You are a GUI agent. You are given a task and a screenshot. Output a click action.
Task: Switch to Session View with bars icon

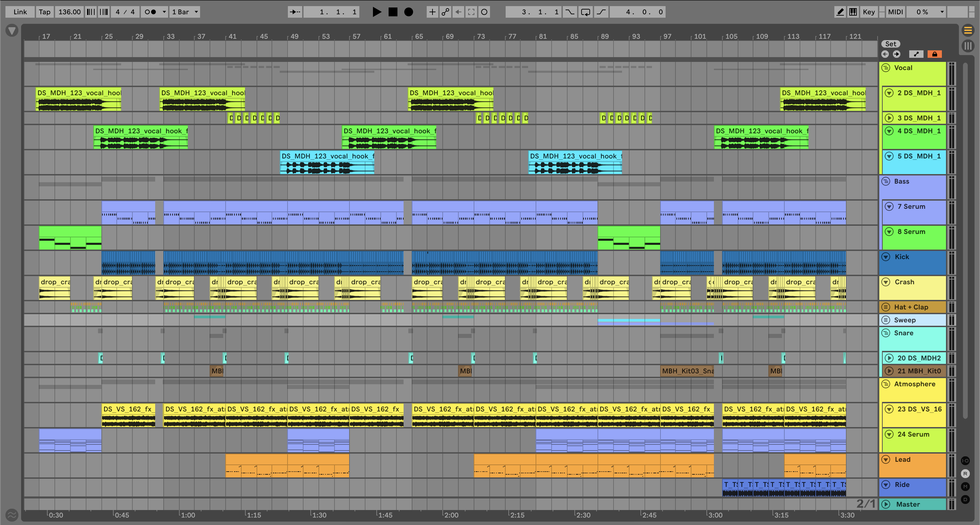(x=967, y=46)
